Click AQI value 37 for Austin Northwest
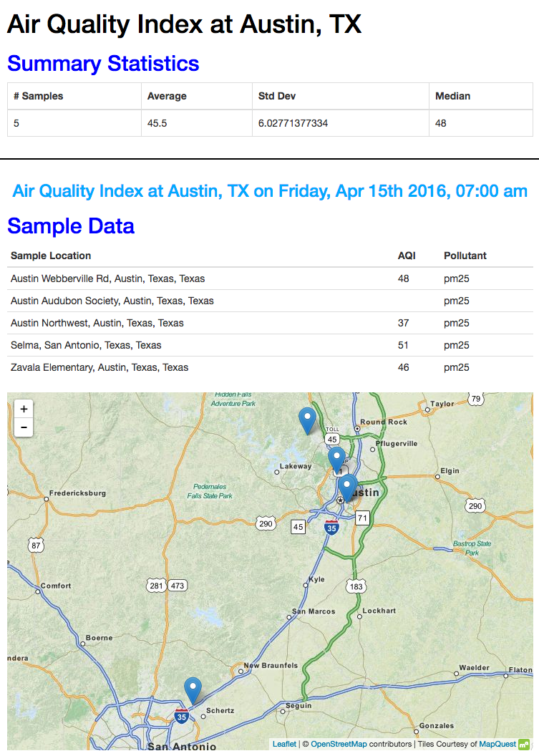Image resolution: width=539 pixels, height=756 pixels. [403, 323]
